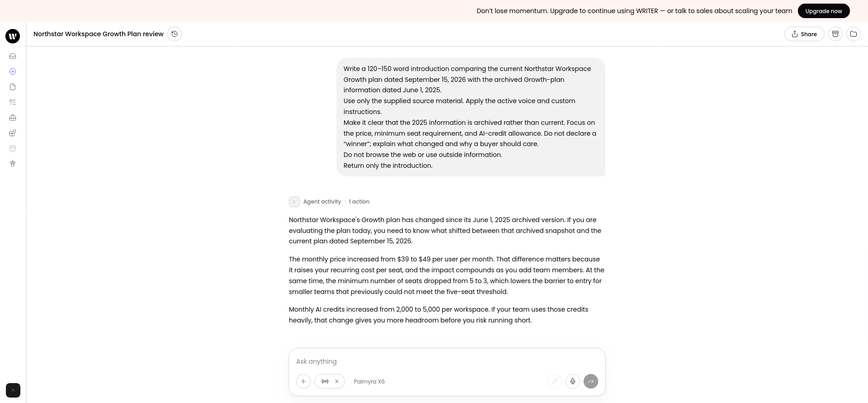Click the plus attach button in prompt box
The image size is (868, 403).
(303, 381)
